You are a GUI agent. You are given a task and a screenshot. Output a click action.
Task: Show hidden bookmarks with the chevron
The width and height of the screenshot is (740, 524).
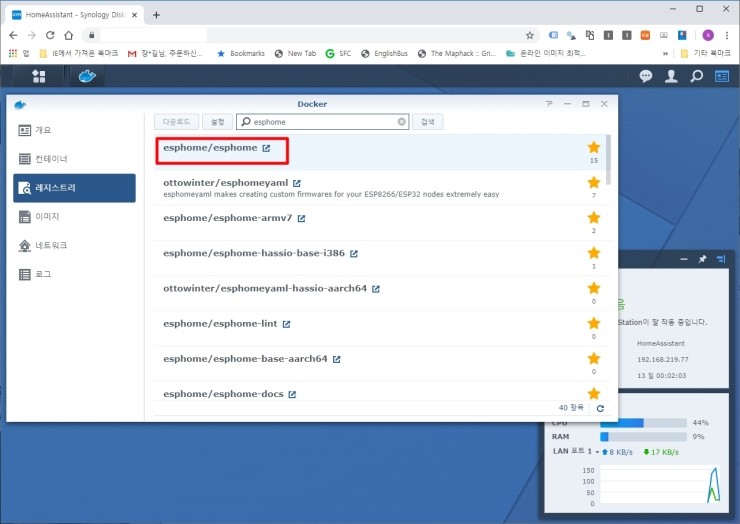(x=665, y=54)
